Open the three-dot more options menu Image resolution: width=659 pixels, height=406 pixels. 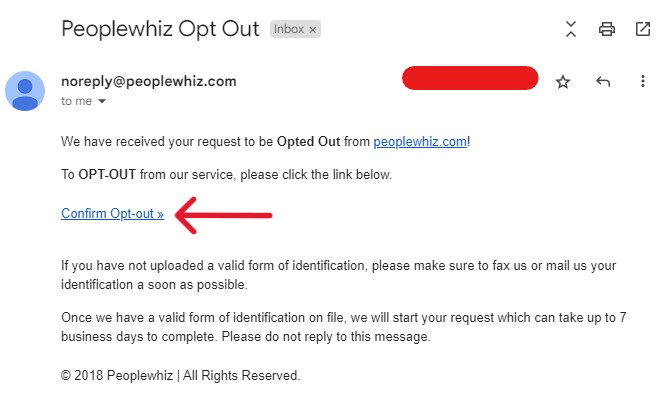(x=643, y=81)
